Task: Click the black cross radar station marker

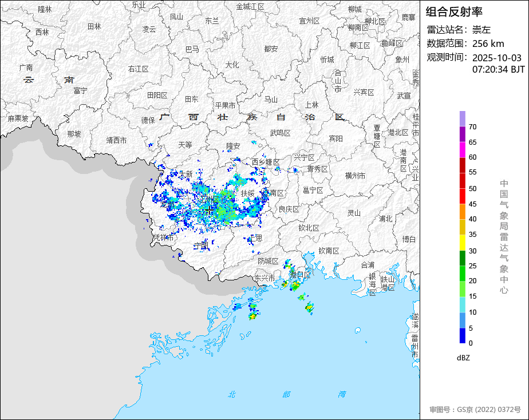Action: click(x=210, y=211)
